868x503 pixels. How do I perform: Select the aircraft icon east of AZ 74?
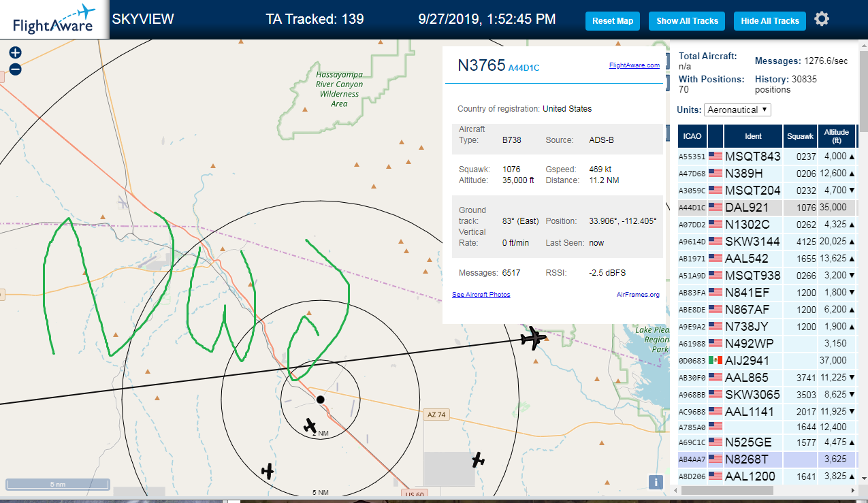pyautogui.click(x=479, y=460)
